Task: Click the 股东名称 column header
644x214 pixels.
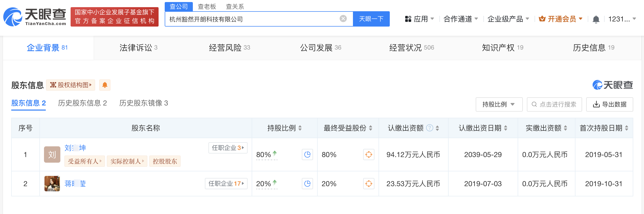Action: point(146,128)
